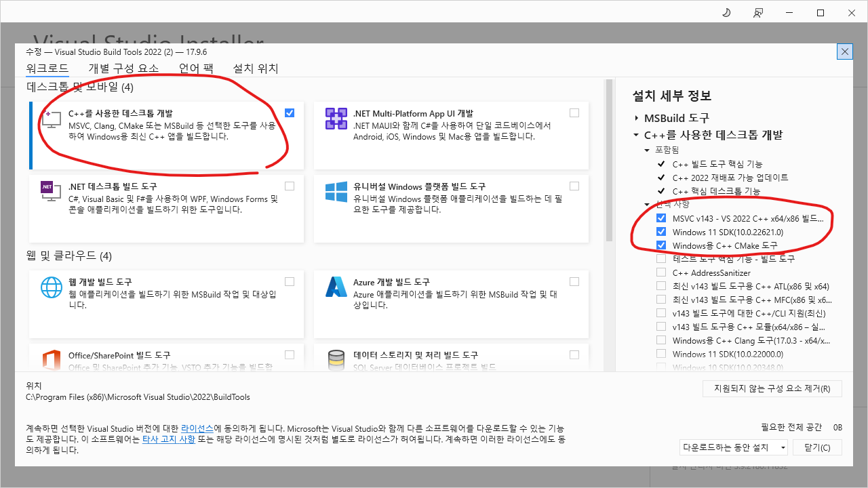The width and height of the screenshot is (868, 488).
Task: Check Azure 개발 빌드 도구 workload
Action: 574,281
